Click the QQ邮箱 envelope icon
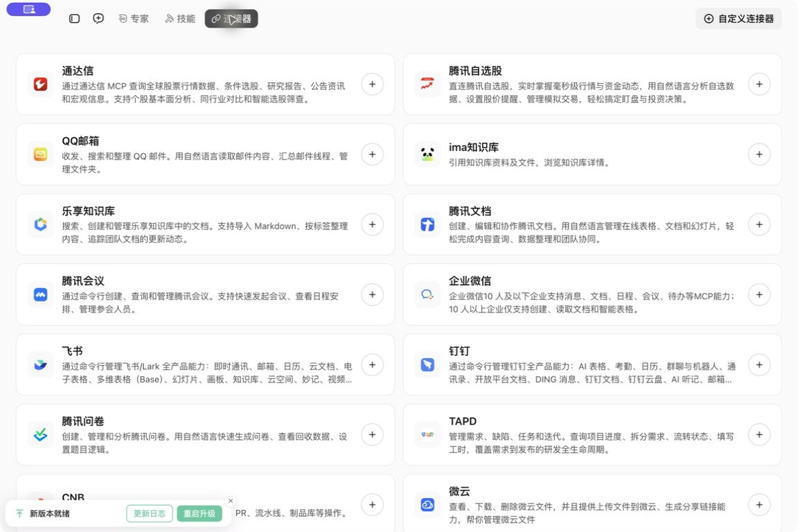798x532 pixels. (41, 154)
